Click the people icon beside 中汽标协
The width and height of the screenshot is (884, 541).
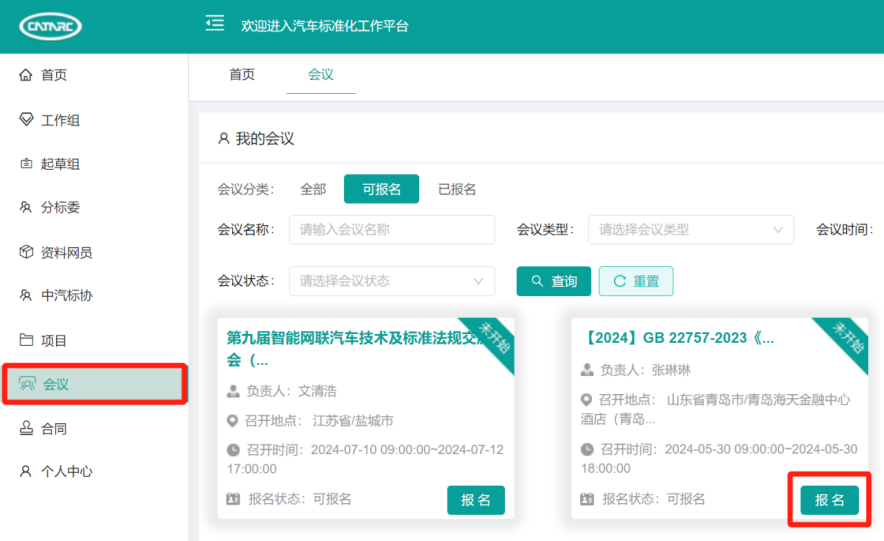tap(26, 295)
